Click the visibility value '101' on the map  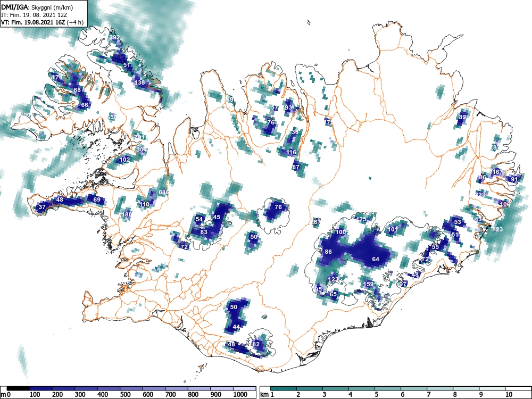[393, 229]
